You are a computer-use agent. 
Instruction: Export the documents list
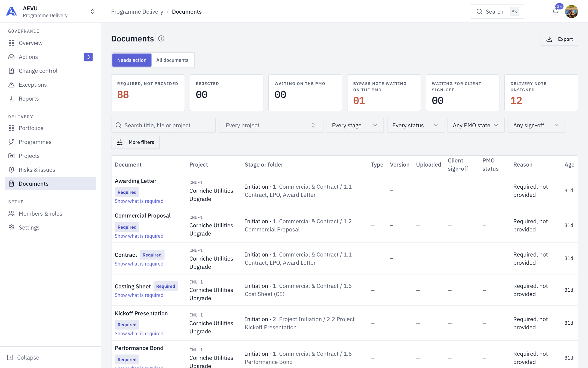[x=559, y=39]
